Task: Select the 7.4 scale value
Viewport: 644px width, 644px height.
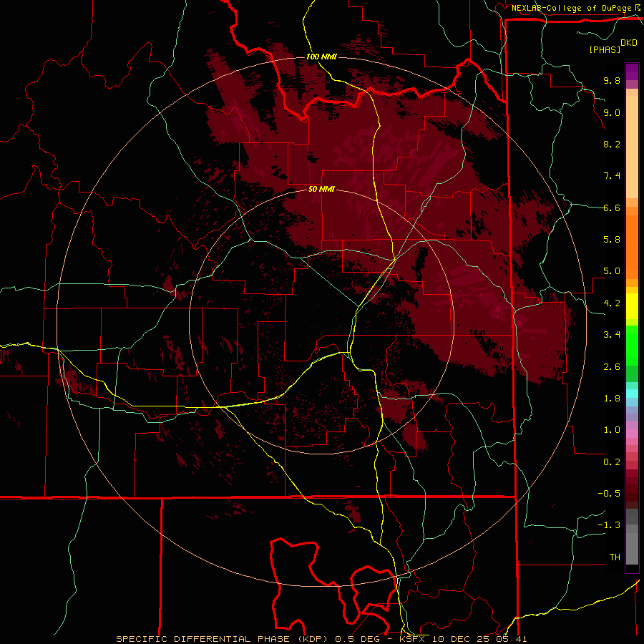Action: click(x=612, y=176)
